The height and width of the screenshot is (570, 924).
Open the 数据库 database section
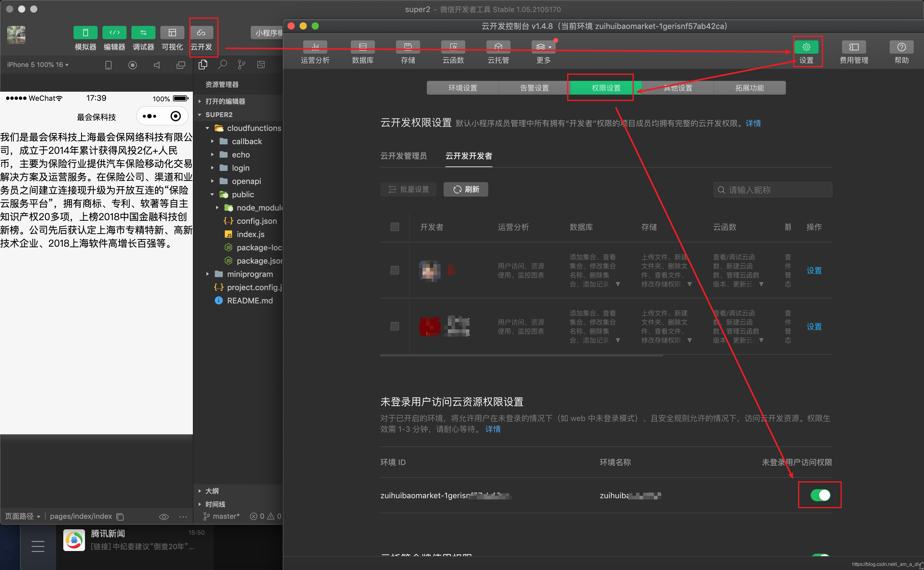(x=362, y=47)
